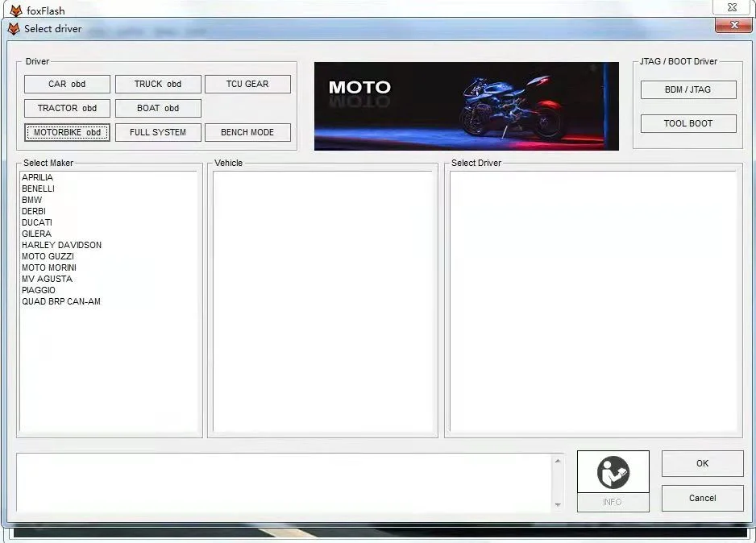Image resolution: width=756 pixels, height=543 pixels.
Task: Select PIAGGIO in the maker list
Action: point(39,290)
